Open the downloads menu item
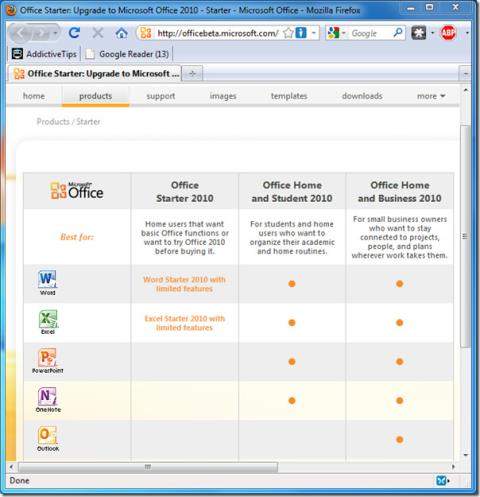The image size is (480, 497). coord(362,96)
